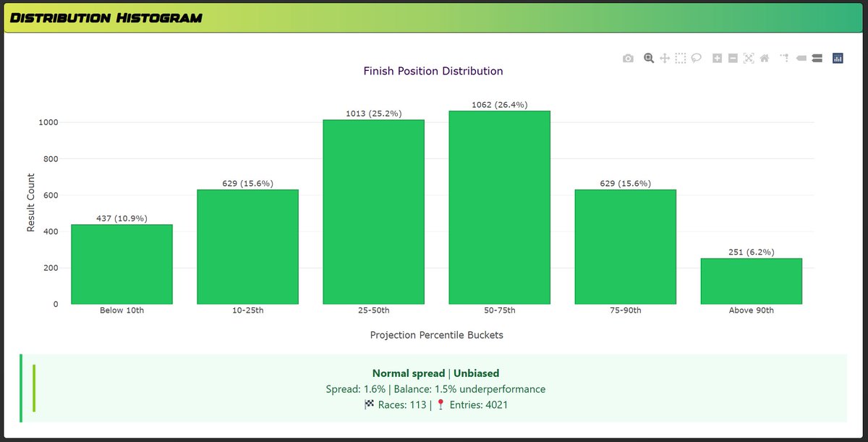The image size is (868, 442).
Task: Click the Zoom In plus icon
Action: pyautogui.click(x=717, y=59)
